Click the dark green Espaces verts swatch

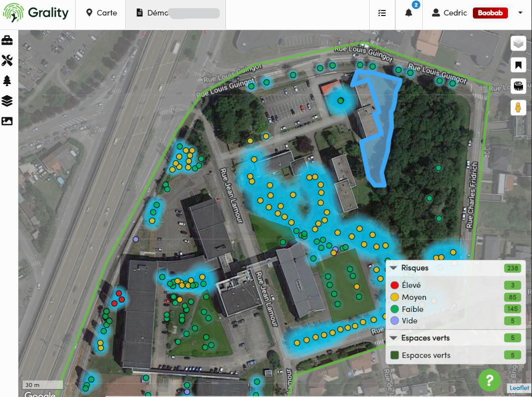coord(394,355)
